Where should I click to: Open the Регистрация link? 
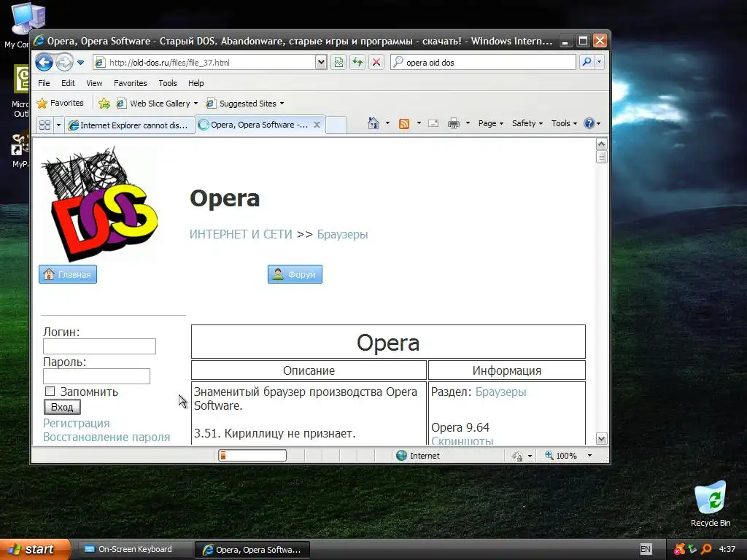pos(76,424)
